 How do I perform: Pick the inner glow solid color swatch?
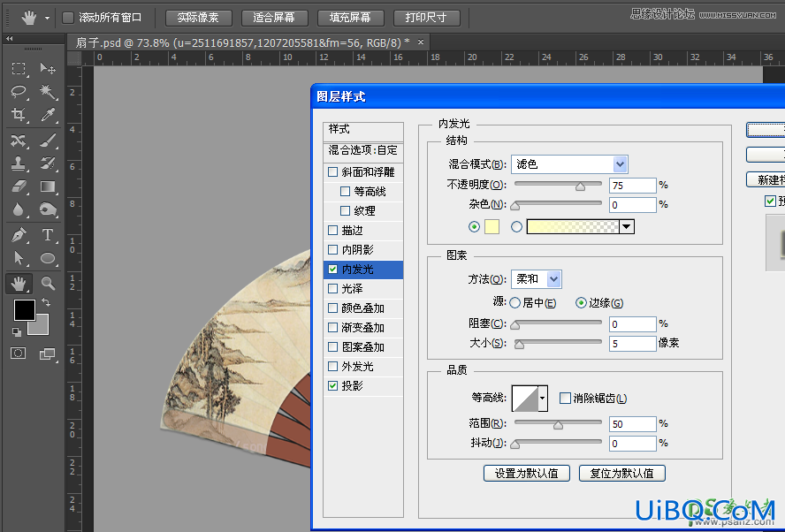(492, 227)
